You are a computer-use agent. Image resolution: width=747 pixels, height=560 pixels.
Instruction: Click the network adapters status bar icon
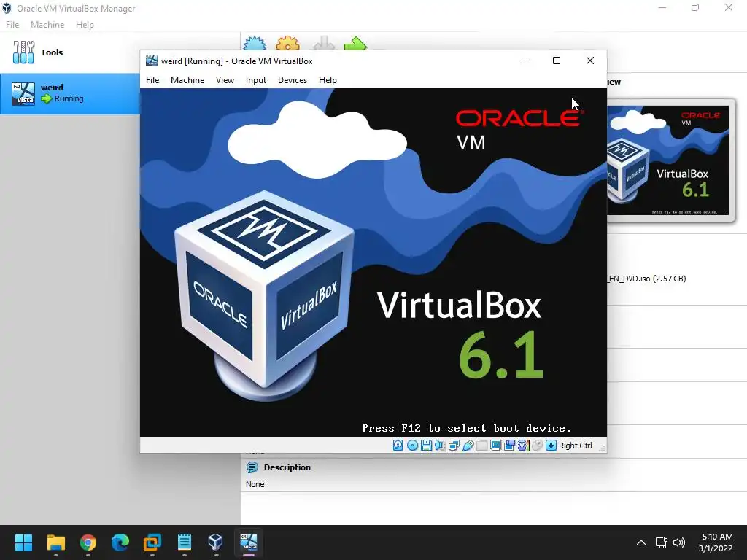point(454,446)
